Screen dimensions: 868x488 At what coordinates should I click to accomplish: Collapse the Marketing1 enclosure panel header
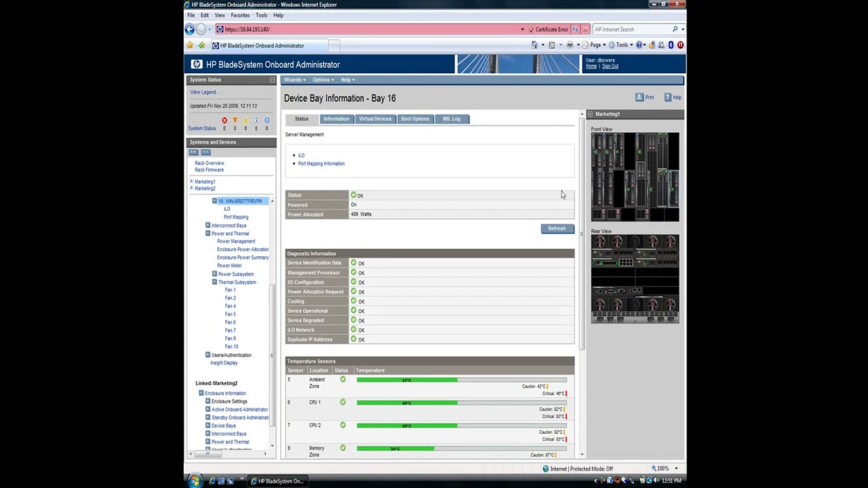coord(590,114)
